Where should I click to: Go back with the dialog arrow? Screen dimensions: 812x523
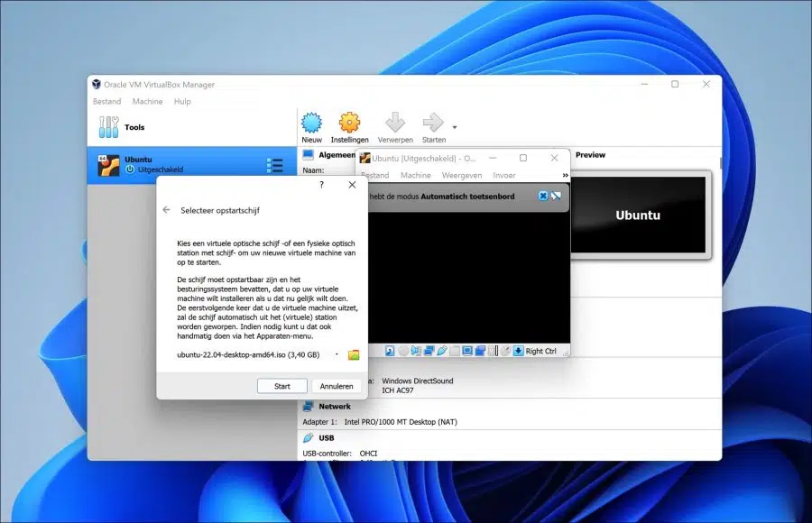tap(166, 210)
